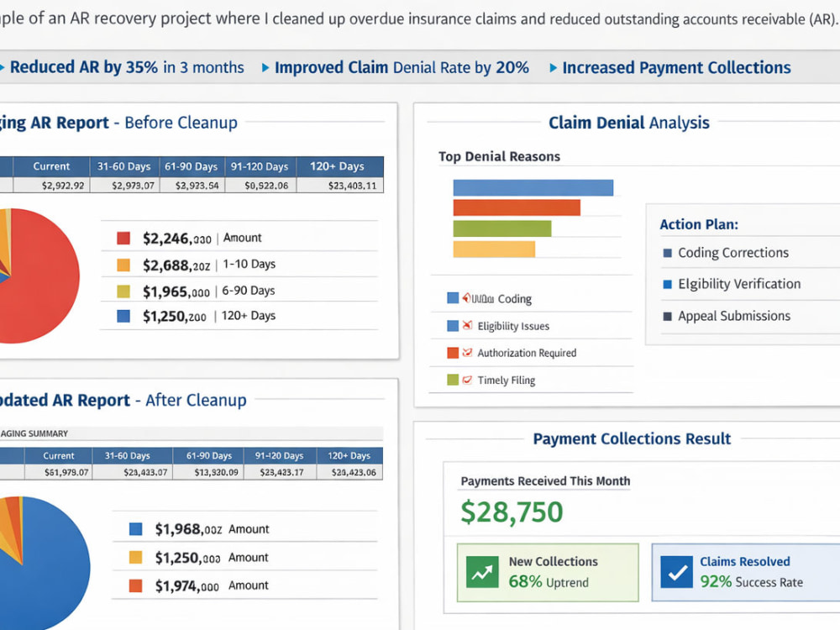Click 31-60 Days header in Before Cleanup table
The width and height of the screenshot is (840, 630).
tap(123, 166)
